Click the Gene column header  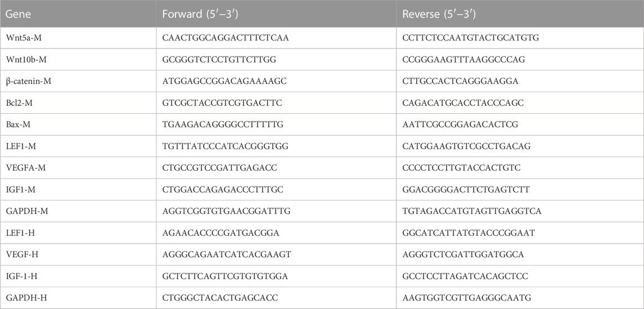point(78,14)
